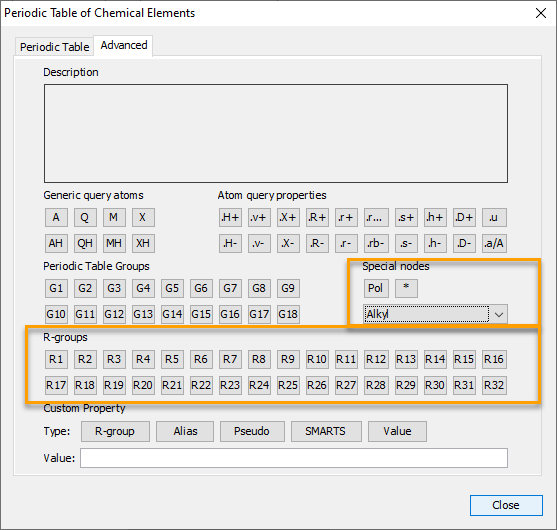Select the R17 R-group button

tap(56, 385)
